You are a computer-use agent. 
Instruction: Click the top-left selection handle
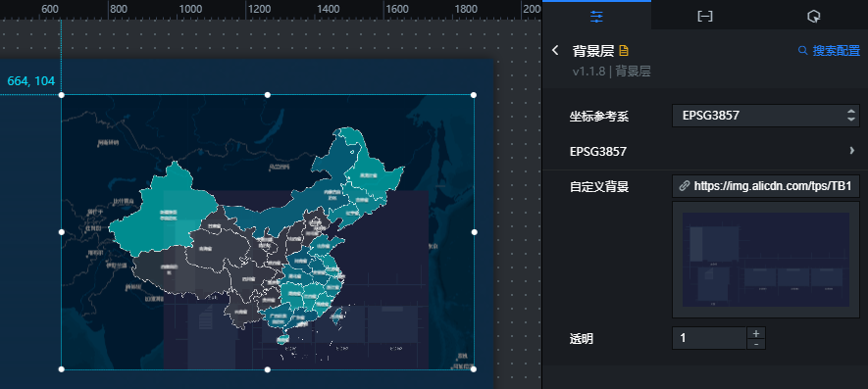click(x=62, y=95)
